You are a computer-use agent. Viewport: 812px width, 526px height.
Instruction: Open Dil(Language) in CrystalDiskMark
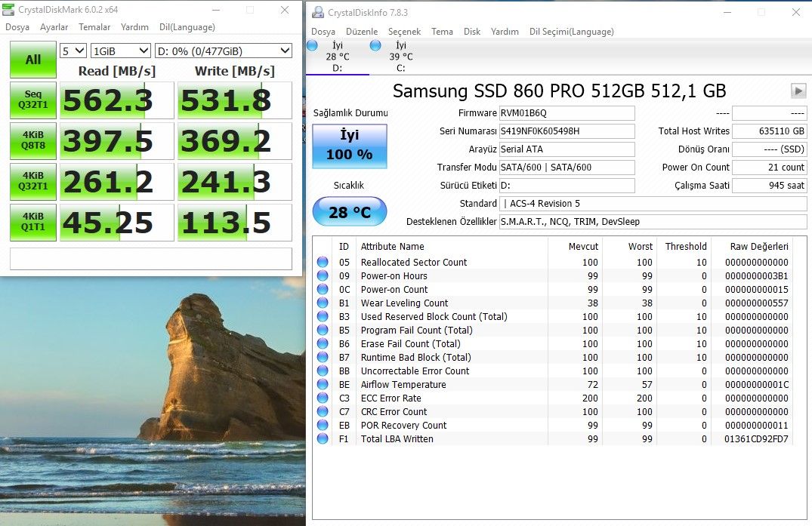pyautogui.click(x=187, y=26)
